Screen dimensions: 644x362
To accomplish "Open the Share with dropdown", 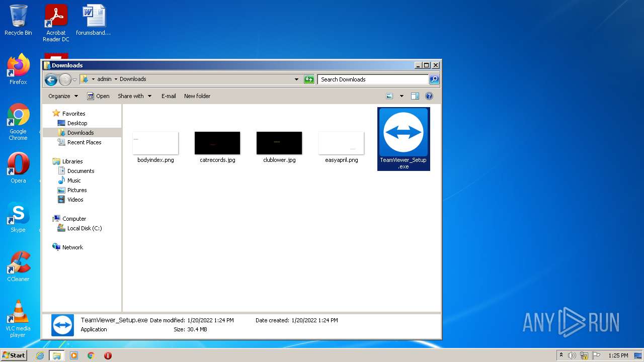I will coord(134,96).
